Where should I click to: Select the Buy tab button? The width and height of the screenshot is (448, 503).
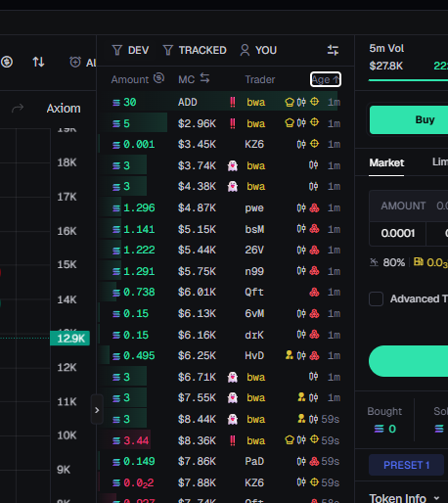coord(409,119)
